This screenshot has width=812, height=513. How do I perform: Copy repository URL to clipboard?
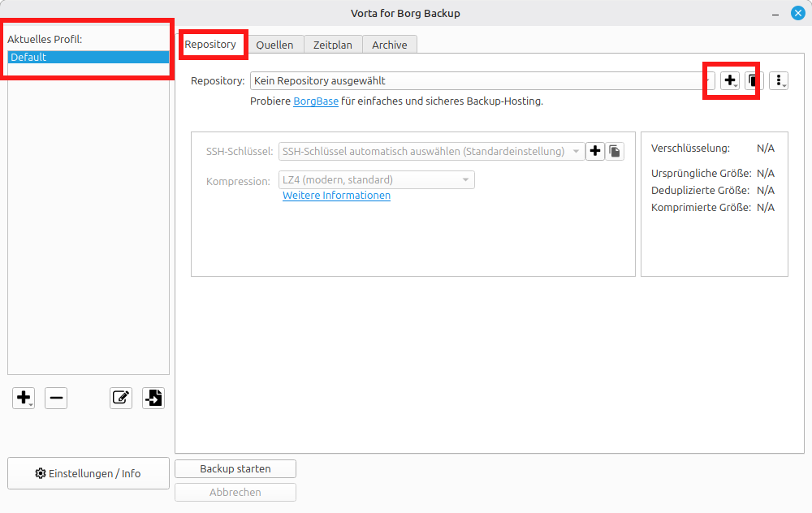tap(754, 80)
